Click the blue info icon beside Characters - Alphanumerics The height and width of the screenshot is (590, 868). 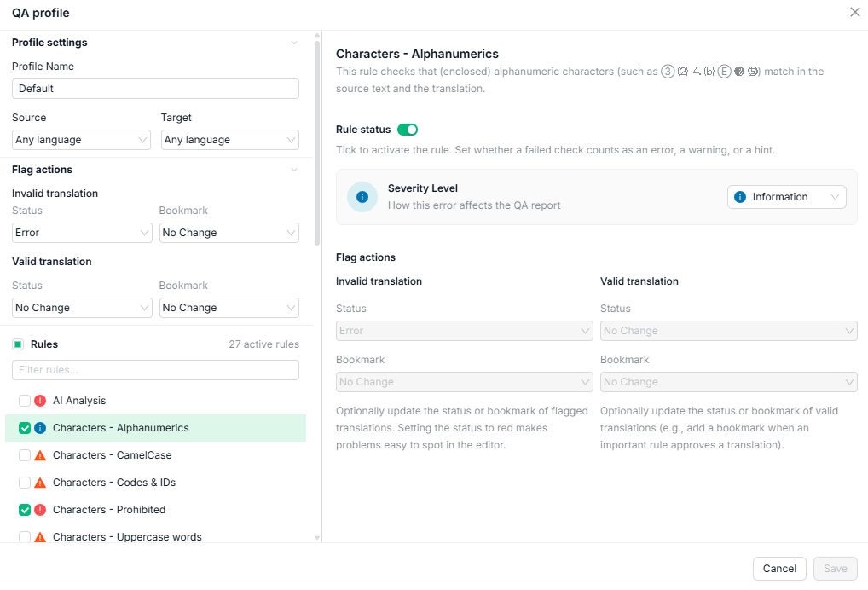tap(40, 428)
